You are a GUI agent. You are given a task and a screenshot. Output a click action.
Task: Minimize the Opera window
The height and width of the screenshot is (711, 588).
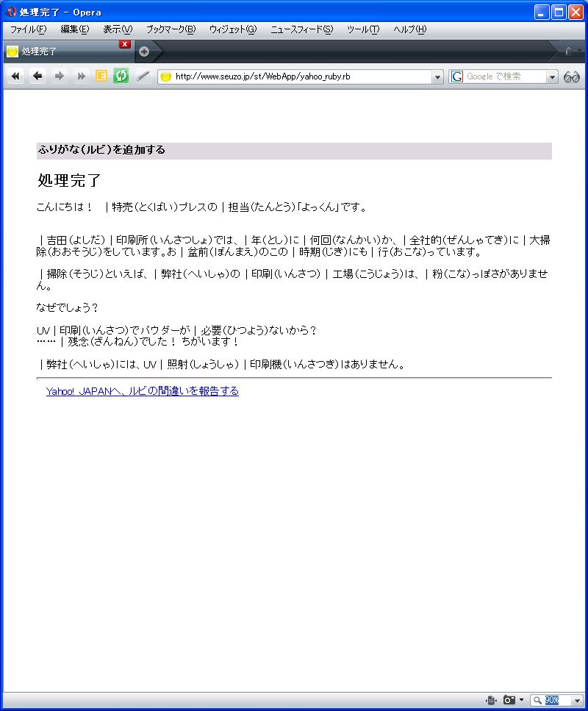(x=541, y=12)
